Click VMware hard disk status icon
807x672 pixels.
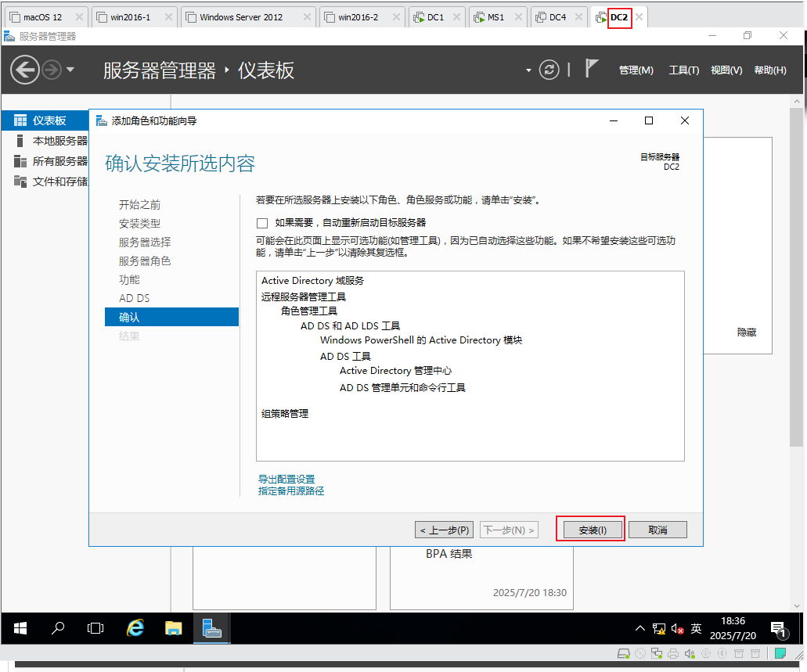(x=623, y=653)
